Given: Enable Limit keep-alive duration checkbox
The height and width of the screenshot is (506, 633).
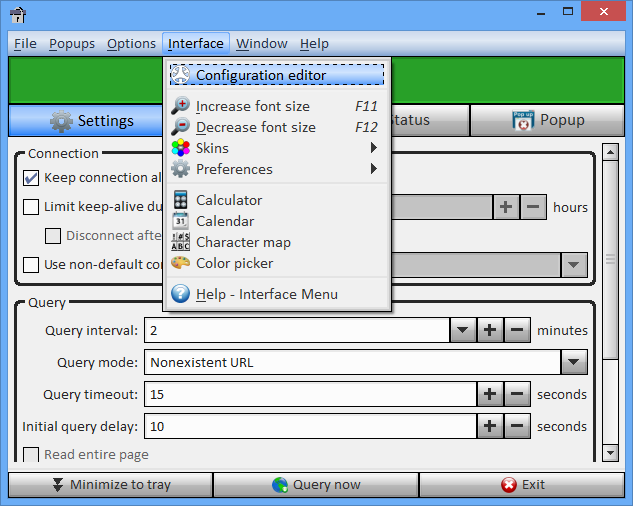Looking at the screenshot, I should tap(31, 207).
